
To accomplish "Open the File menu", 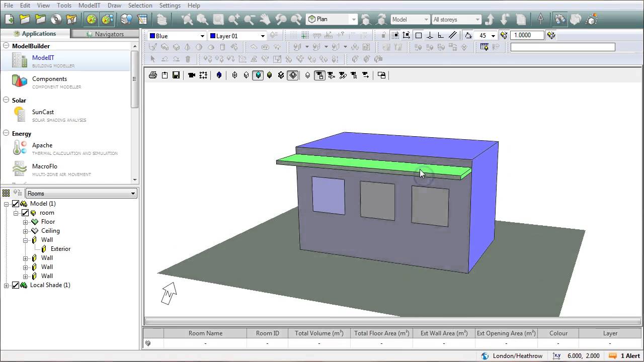I will coord(9,5).
